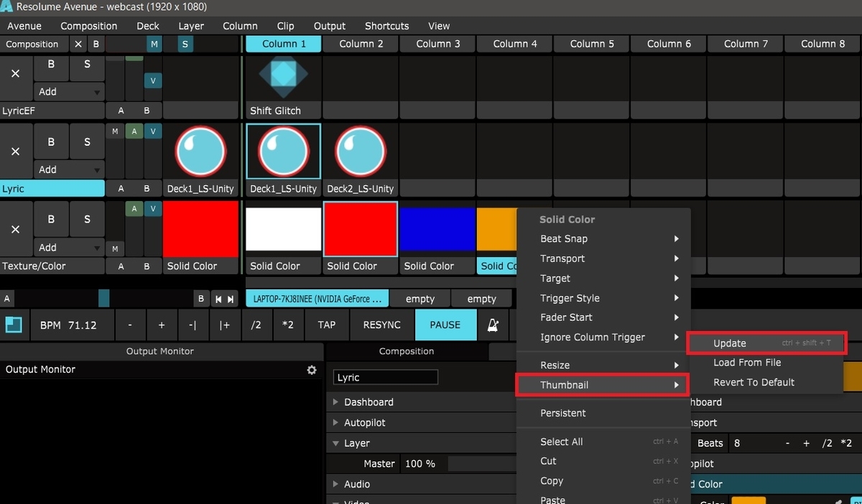Decrease BPM with minus button
The image size is (862, 504).
pos(130,325)
